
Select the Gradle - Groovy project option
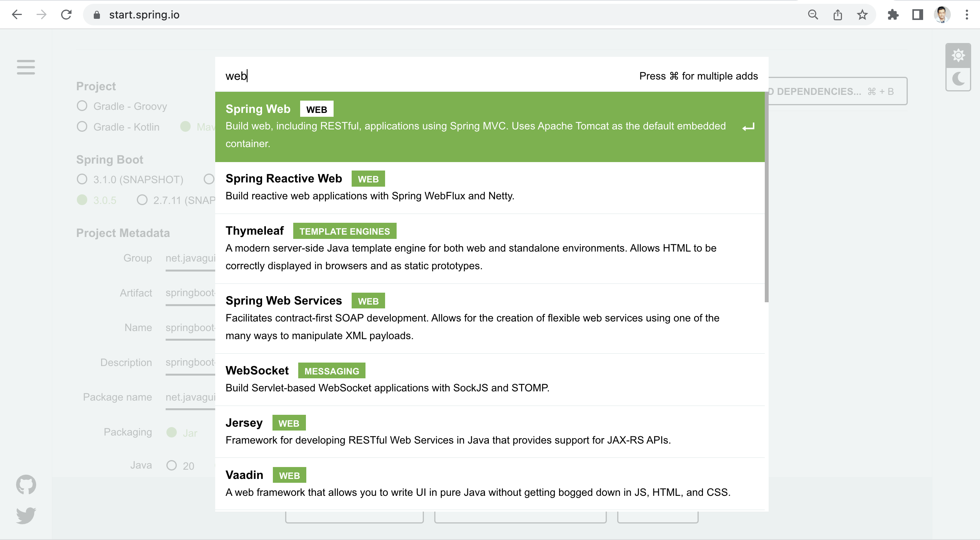[x=122, y=106]
